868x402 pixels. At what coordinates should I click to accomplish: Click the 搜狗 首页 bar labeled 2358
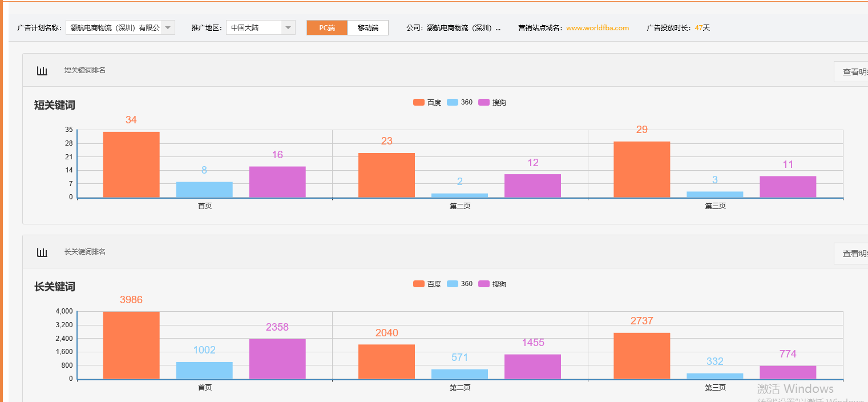[x=277, y=359]
